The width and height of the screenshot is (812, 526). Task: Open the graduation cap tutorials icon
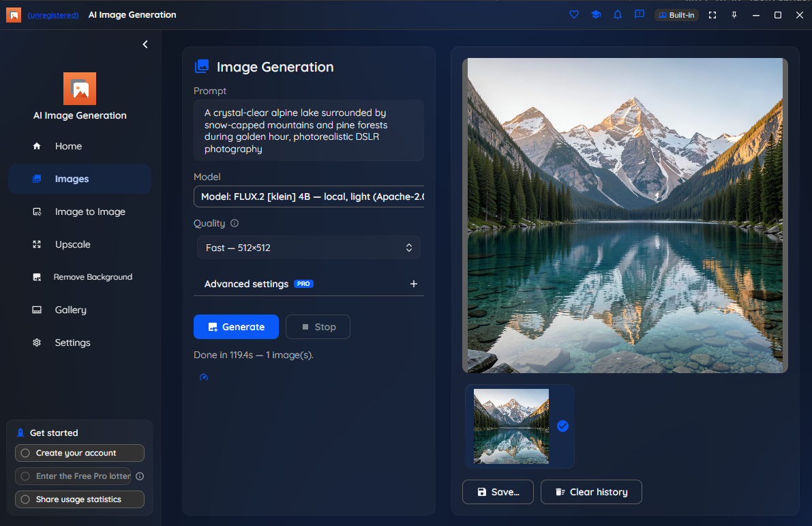pos(596,14)
